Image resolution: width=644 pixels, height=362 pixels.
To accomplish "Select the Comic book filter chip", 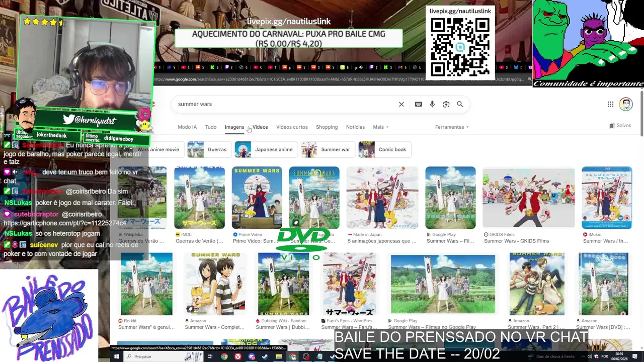I will tap(384, 149).
